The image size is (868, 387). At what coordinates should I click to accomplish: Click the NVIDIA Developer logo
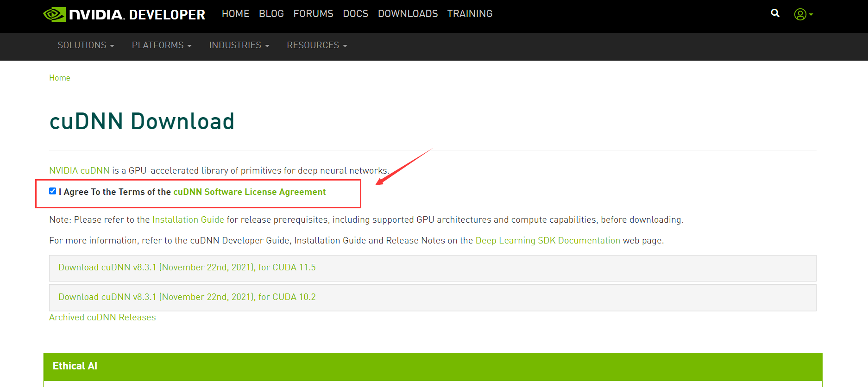point(124,14)
